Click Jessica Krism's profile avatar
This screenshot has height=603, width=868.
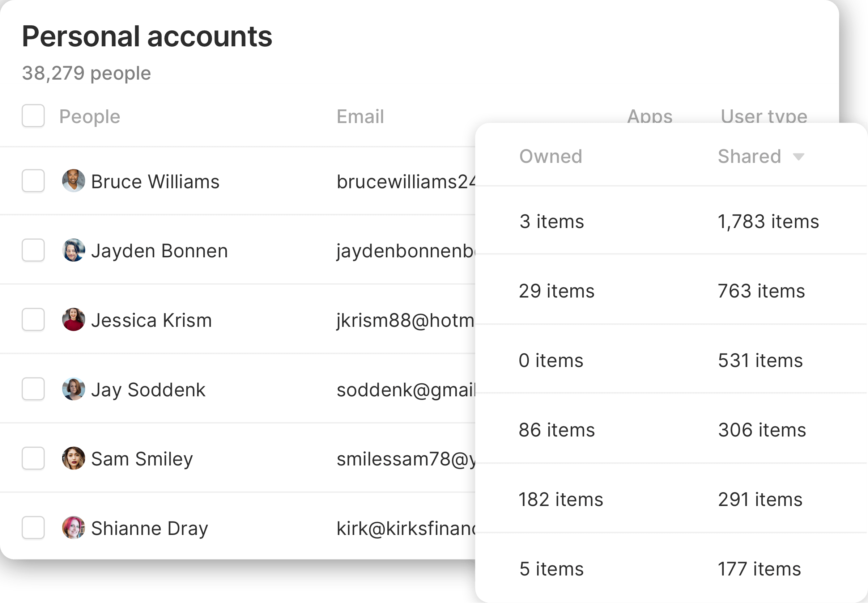(x=74, y=320)
